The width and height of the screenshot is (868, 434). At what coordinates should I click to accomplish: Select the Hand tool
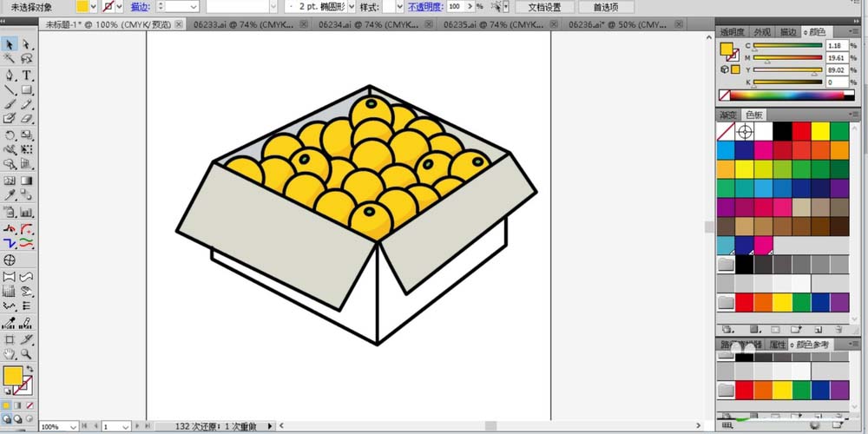click(x=10, y=354)
